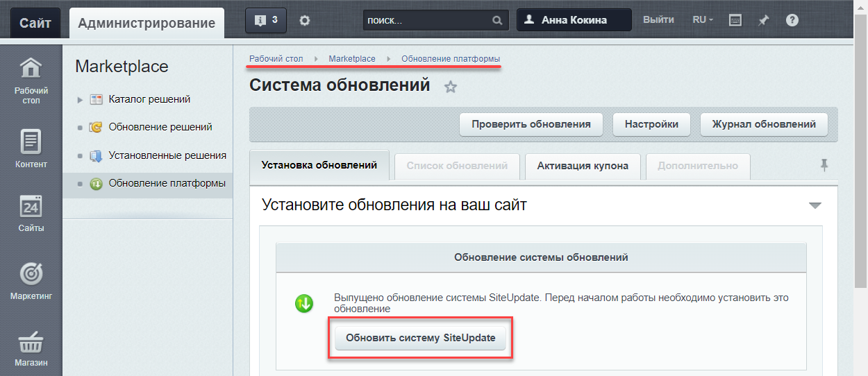Follow the Marketplace breadcrumb link
868x376 pixels.
click(x=352, y=59)
